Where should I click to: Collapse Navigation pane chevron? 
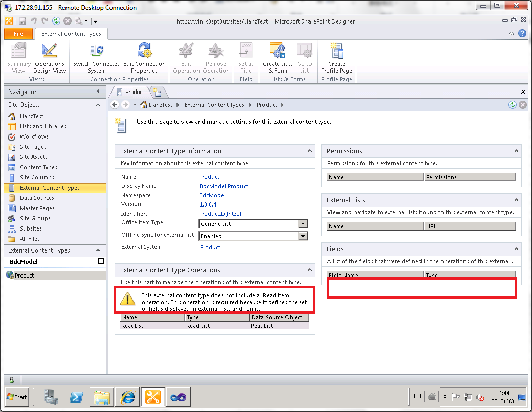tap(98, 91)
